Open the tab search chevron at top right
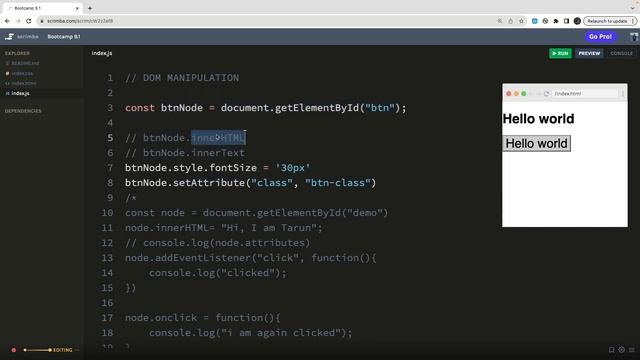Viewport: 640px width, 360px height. (632, 8)
